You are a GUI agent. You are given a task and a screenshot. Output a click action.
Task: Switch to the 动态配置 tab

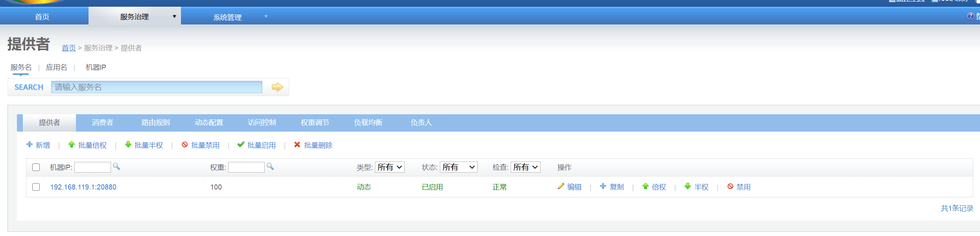click(x=209, y=123)
